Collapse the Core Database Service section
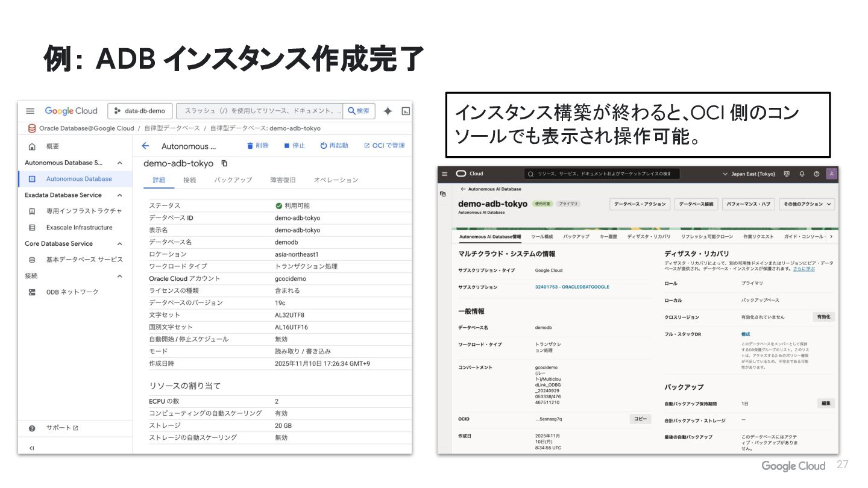Screen dimensions: 868x488 119,244
